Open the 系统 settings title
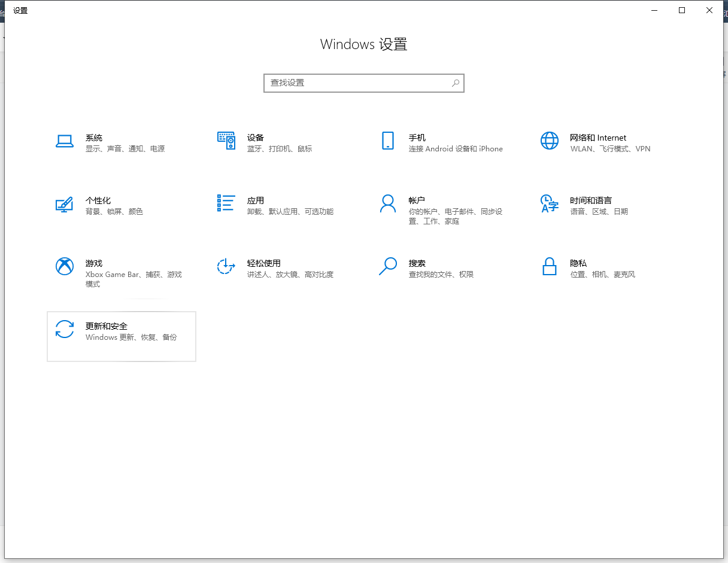The image size is (728, 563). pyautogui.click(x=94, y=138)
